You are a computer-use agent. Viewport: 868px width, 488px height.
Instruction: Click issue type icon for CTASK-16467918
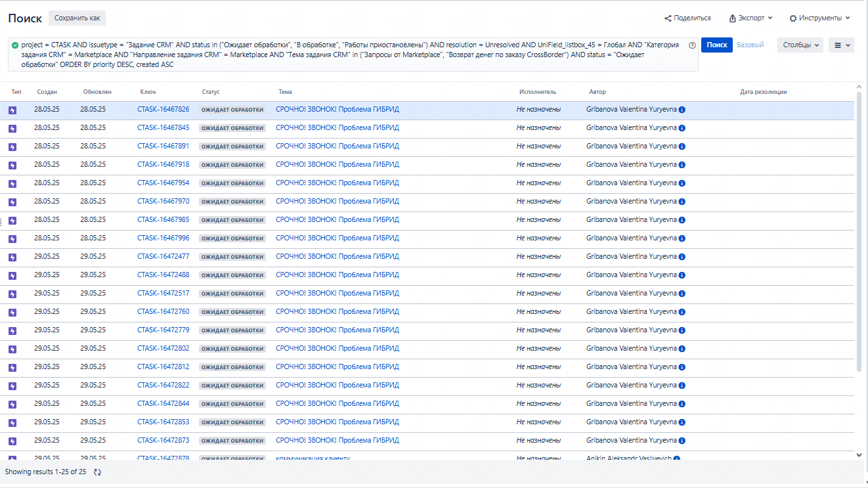pos(12,166)
